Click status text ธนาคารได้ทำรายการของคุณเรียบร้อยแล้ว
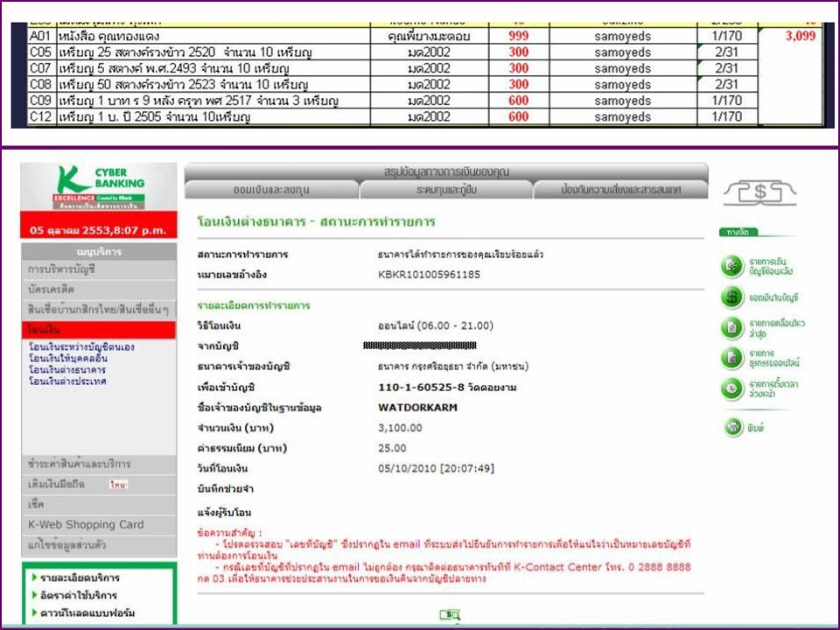Viewport: 840px width, 630px height. [x=460, y=255]
